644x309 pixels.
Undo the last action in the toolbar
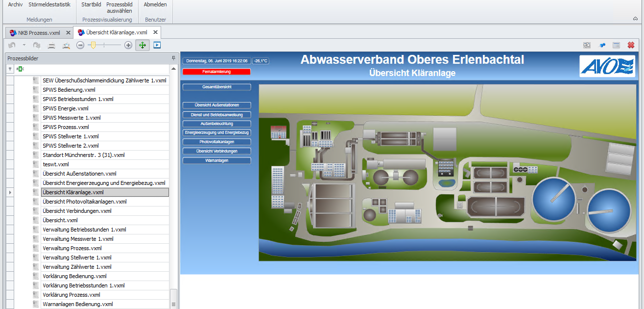12,45
